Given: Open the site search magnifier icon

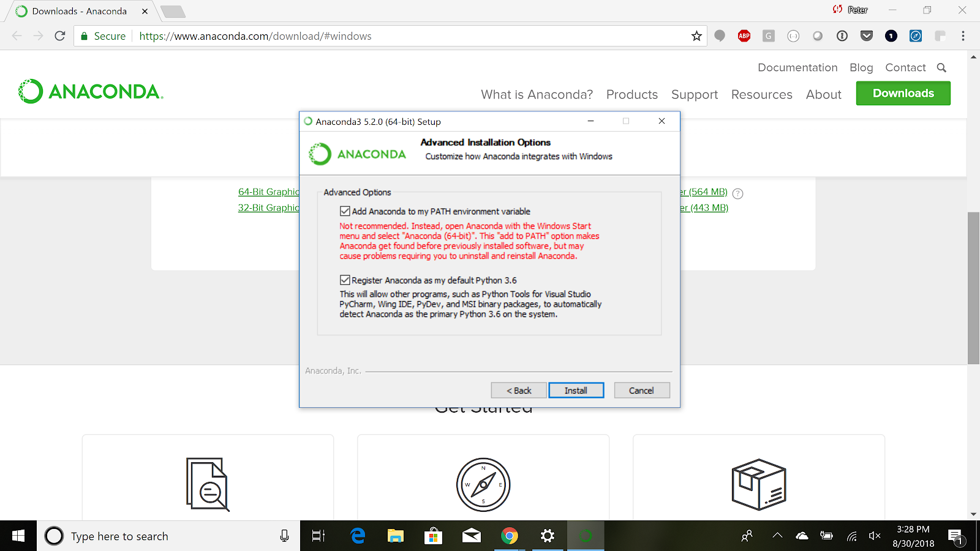Looking at the screenshot, I should click(x=942, y=68).
